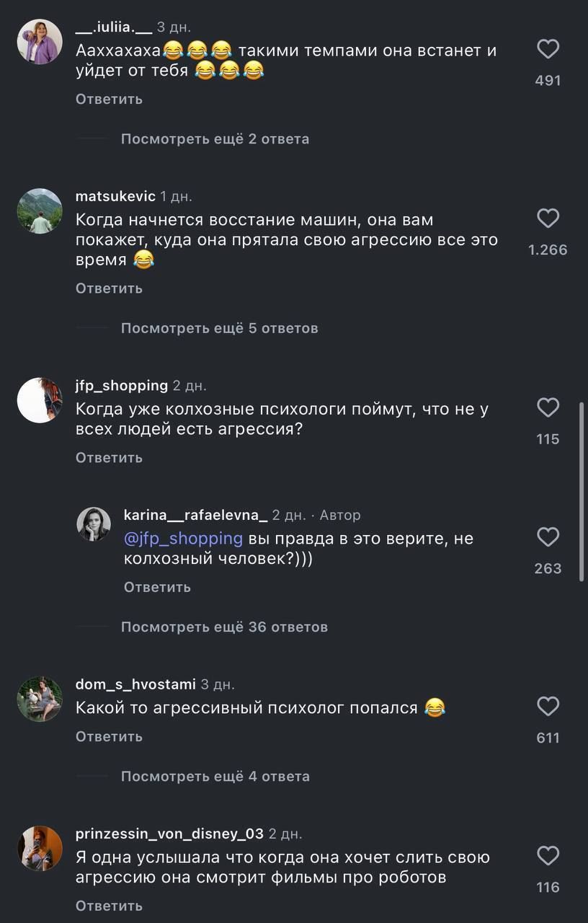Open __.iuliia.__ profile avatar

click(x=40, y=42)
